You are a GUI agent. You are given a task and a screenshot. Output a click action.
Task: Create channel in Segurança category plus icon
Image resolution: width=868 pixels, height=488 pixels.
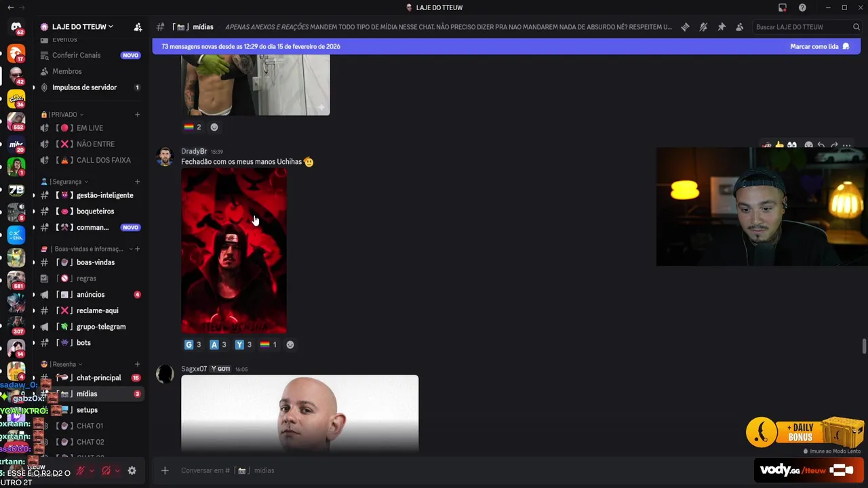tap(137, 182)
